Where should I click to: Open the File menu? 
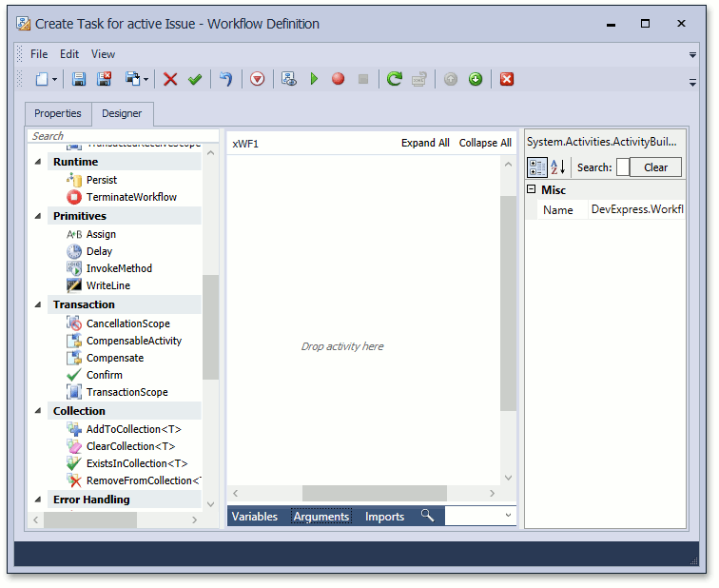39,54
